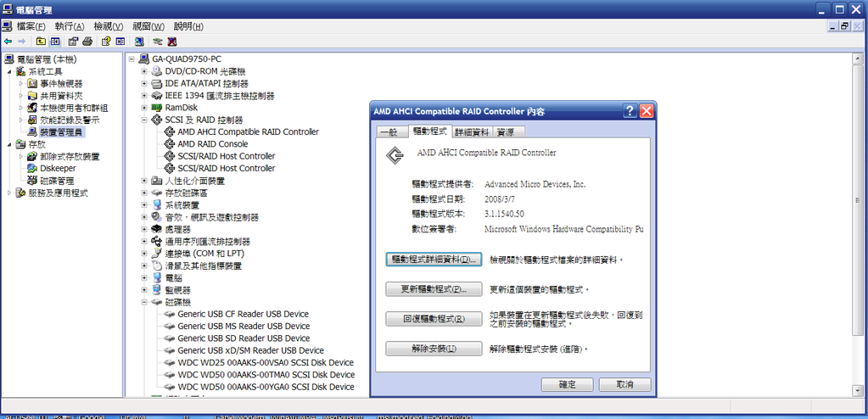Click the AMD RAID Console device icon
Viewport: 868px width, 419px height.
coord(170,144)
